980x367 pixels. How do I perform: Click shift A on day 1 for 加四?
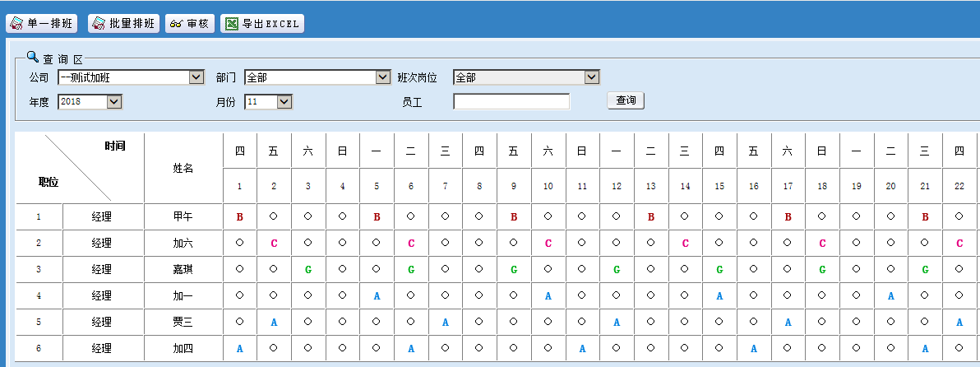click(240, 348)
